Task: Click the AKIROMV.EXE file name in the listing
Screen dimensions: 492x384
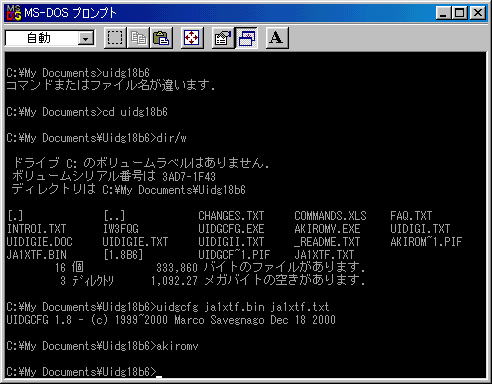Action: 327,229
